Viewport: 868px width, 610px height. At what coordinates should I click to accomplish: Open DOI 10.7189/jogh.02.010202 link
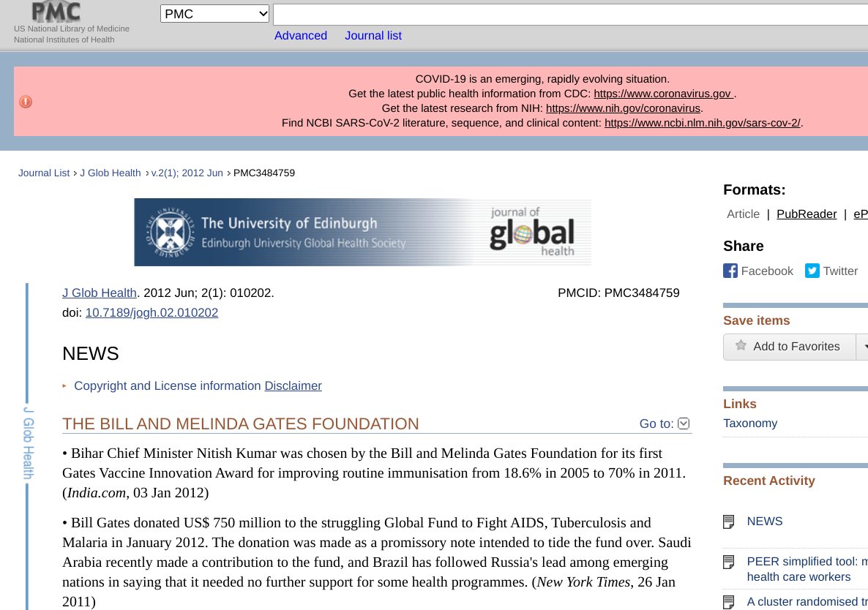[x=151, y=313]
